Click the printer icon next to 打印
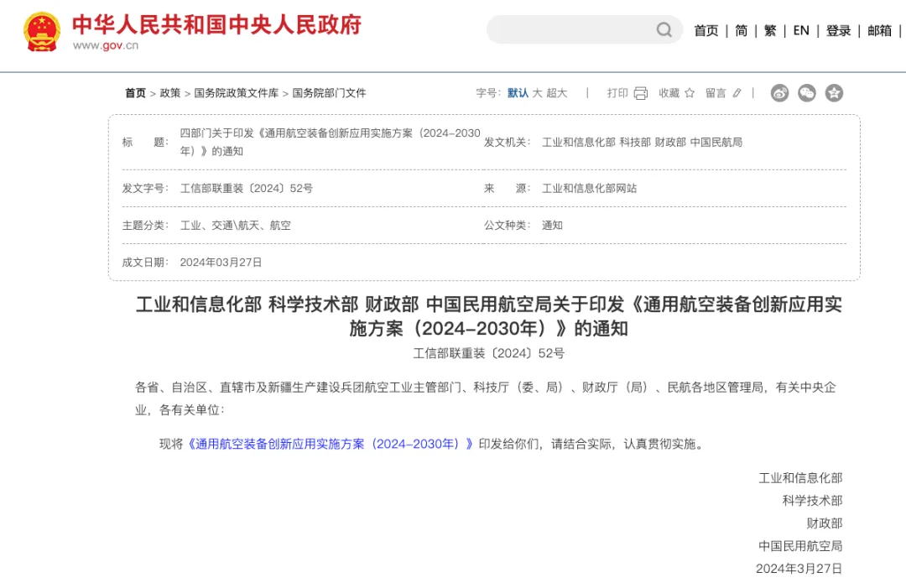906x588 pixels. 639,93
